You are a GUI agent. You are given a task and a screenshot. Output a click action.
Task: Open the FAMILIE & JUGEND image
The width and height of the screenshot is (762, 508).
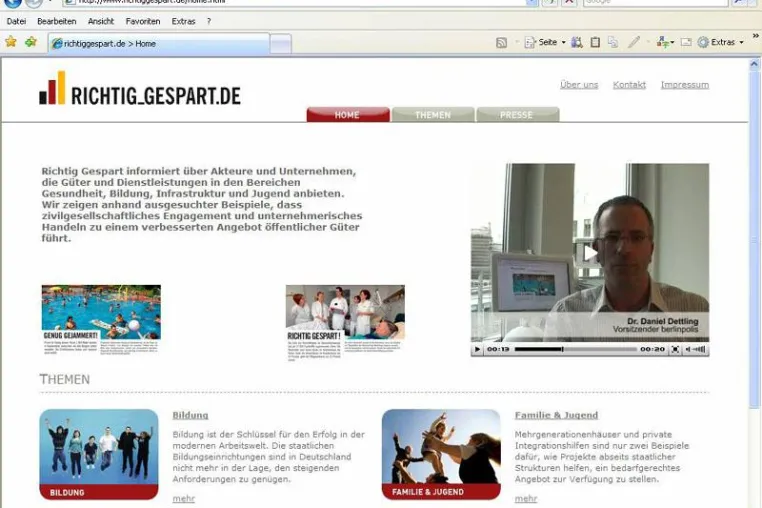coord(441,454)
